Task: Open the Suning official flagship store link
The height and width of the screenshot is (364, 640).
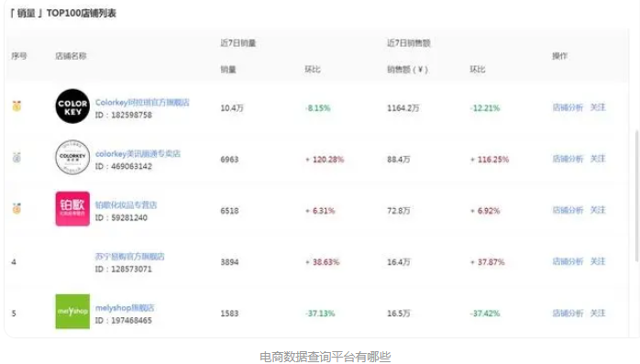Action: coord(130,257)
